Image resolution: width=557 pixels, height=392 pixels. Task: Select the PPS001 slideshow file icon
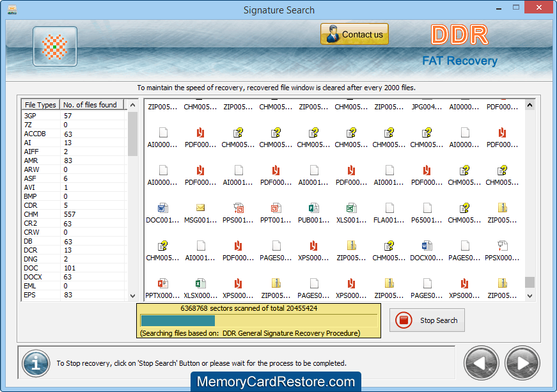coord(239,208)
